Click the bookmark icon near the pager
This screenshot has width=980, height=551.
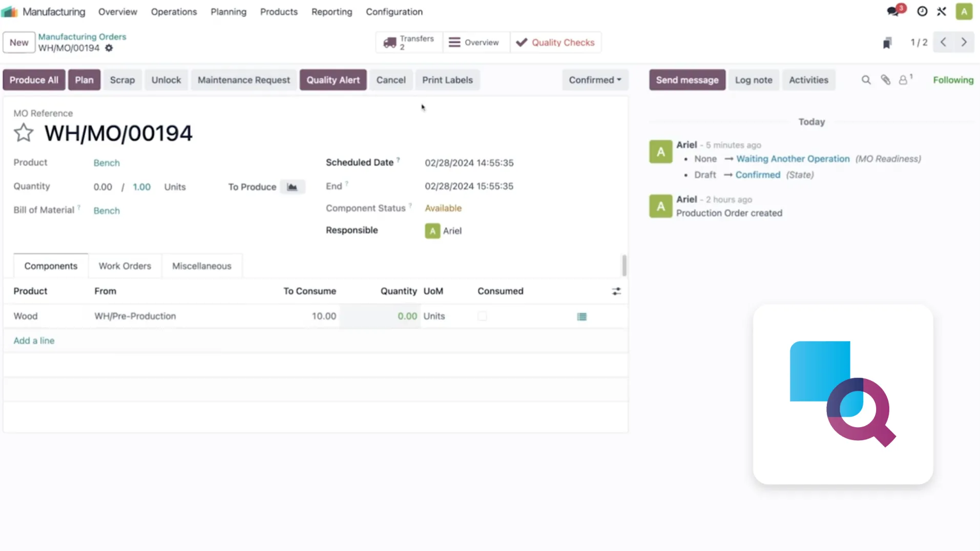(x=887, y=43)
